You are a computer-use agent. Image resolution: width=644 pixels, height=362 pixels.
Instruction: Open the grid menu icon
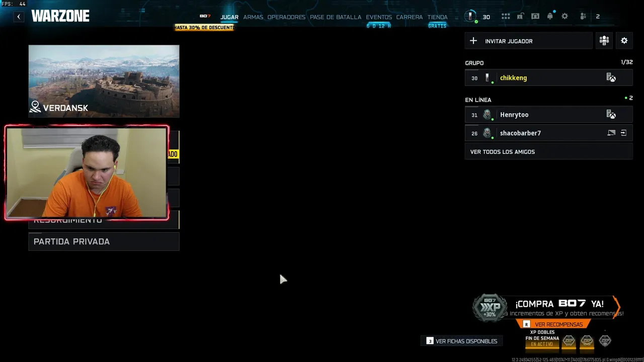tap(506, 17)
